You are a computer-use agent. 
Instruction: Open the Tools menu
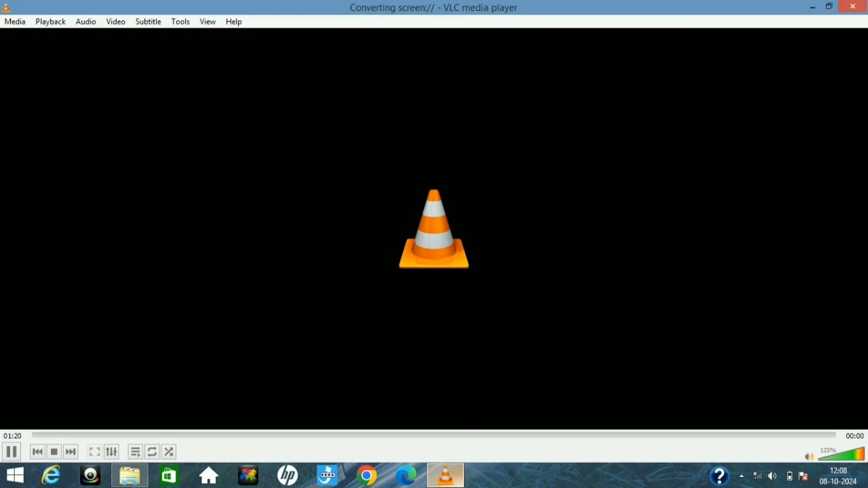pyautogui.click(x=181, y=22)
